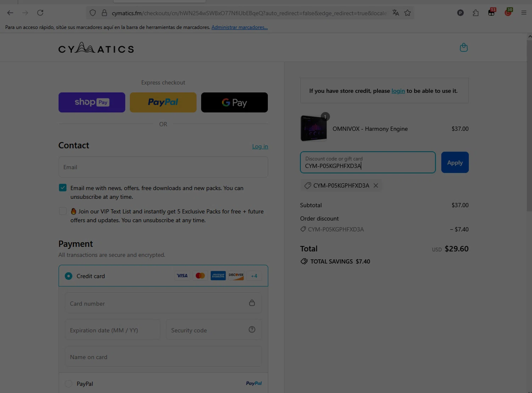Click the order discount amount − $7.40

(x=459, y=229)
